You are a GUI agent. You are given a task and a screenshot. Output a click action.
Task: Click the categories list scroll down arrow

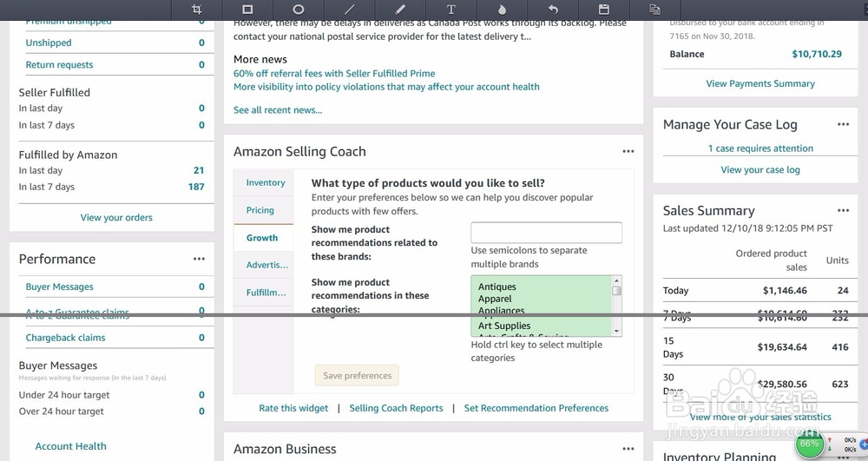(x=616, y=331)
